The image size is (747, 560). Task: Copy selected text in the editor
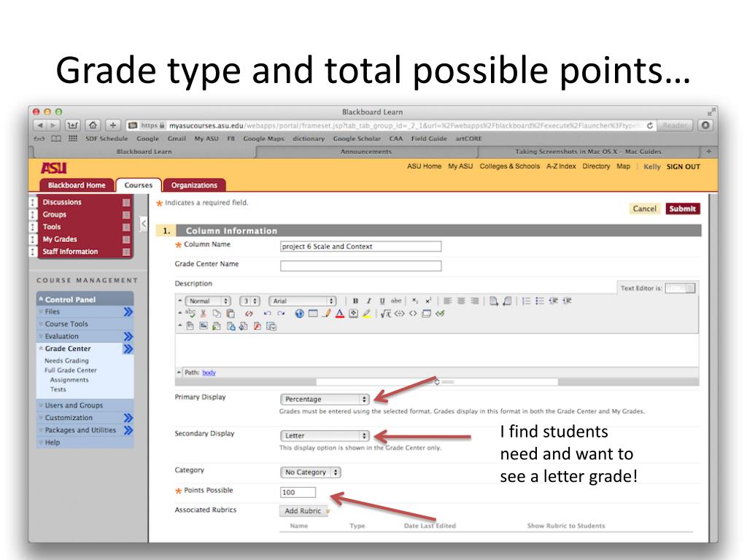(217, 314)
